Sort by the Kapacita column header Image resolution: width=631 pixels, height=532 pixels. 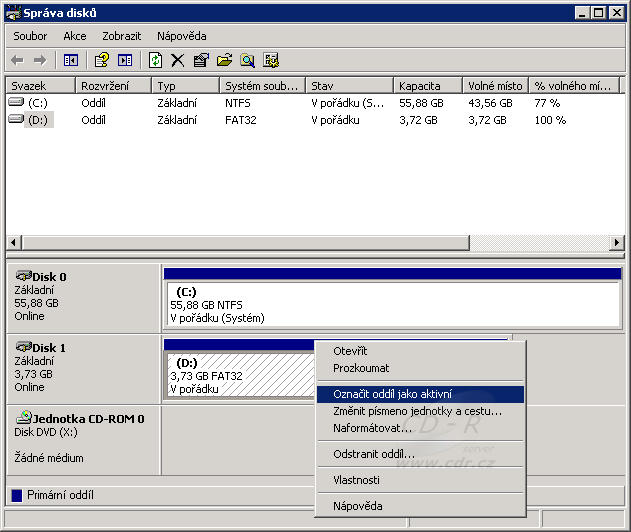[x=418, y=86]
